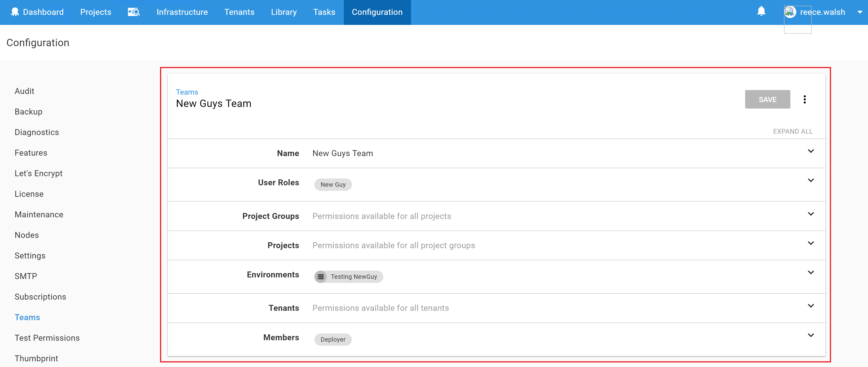868x367 pixels.
Task: Click the notifications bell icon
Action: pyautogui.click(x=761, y=11)
